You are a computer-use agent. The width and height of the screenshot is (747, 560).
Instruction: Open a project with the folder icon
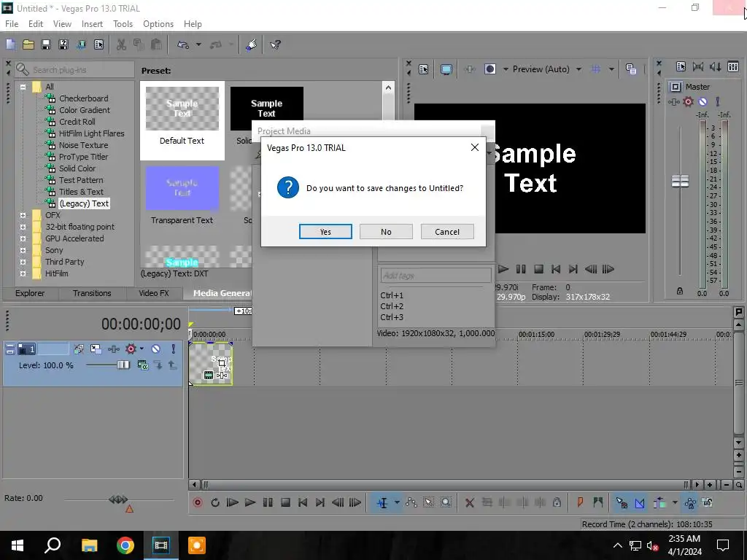point(28,44)
